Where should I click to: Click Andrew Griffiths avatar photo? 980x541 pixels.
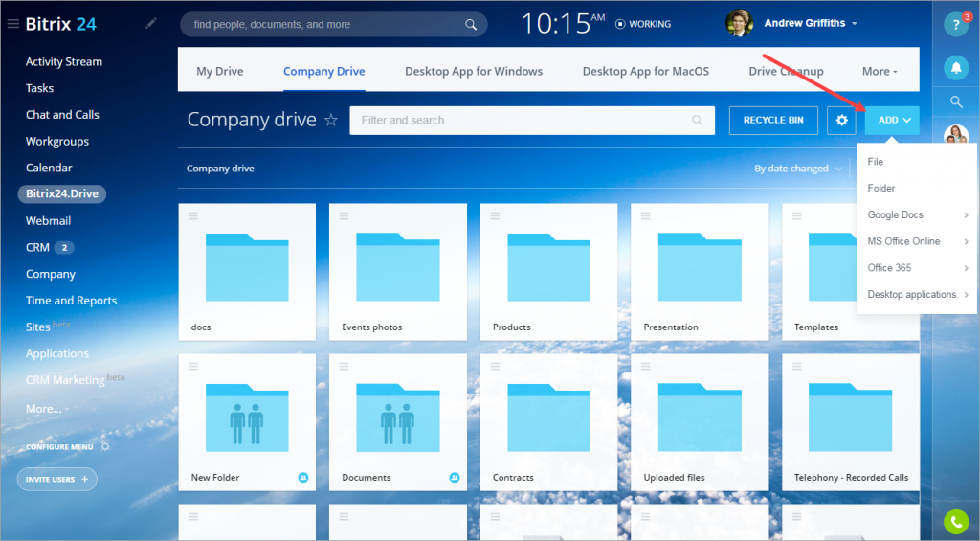point(739,23)
